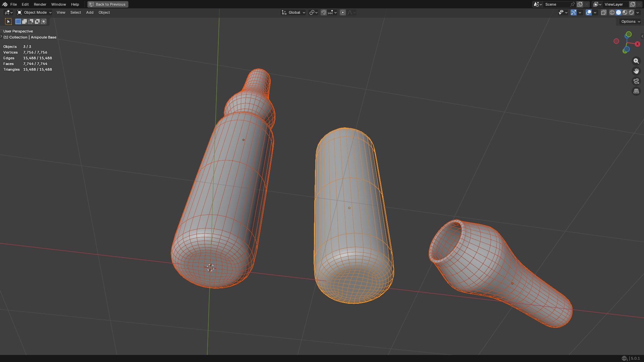This screenshot has height=362, width=644.
Task: Click the Back to Previous button
Action: tap(108, 4)
